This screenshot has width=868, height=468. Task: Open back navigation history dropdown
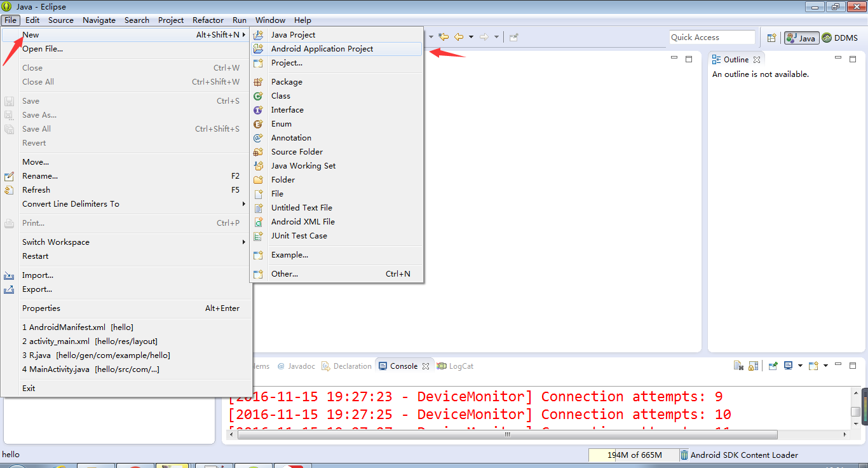(471, 37)
